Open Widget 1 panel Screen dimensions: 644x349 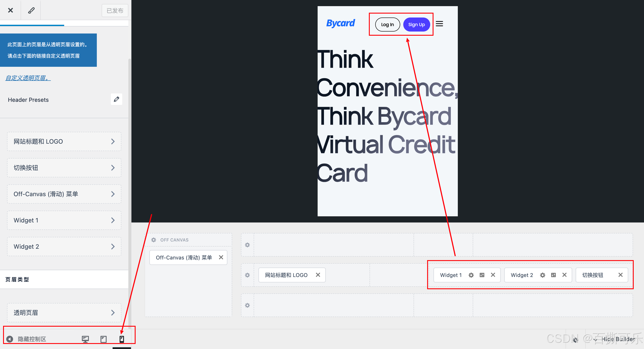pos(64,220)
